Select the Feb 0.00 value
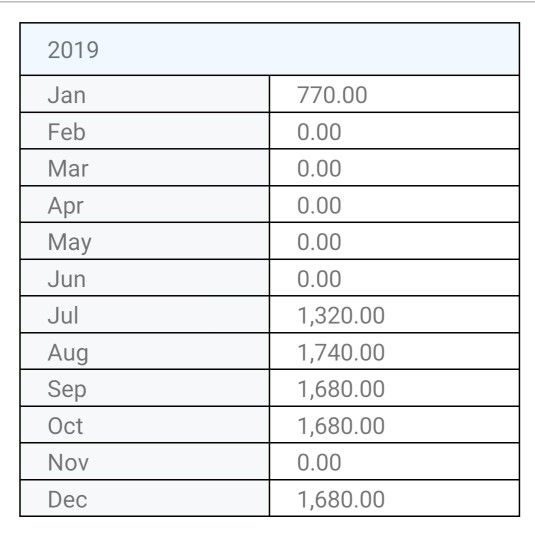Image resolution: width=535 pixels, height=535 pixels. 319,132
